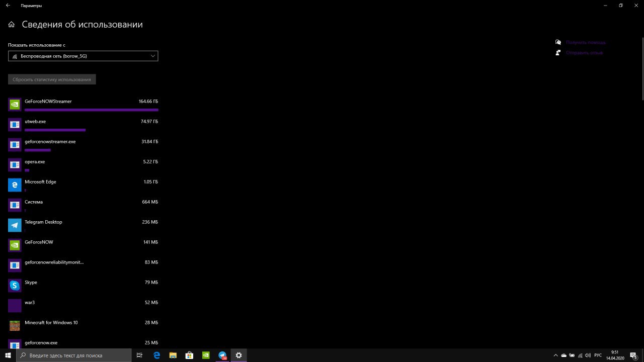The image size is (644, 362).
Task: Click the GeForceNOWStreamer app icon
Action: [x=15, y=105]
